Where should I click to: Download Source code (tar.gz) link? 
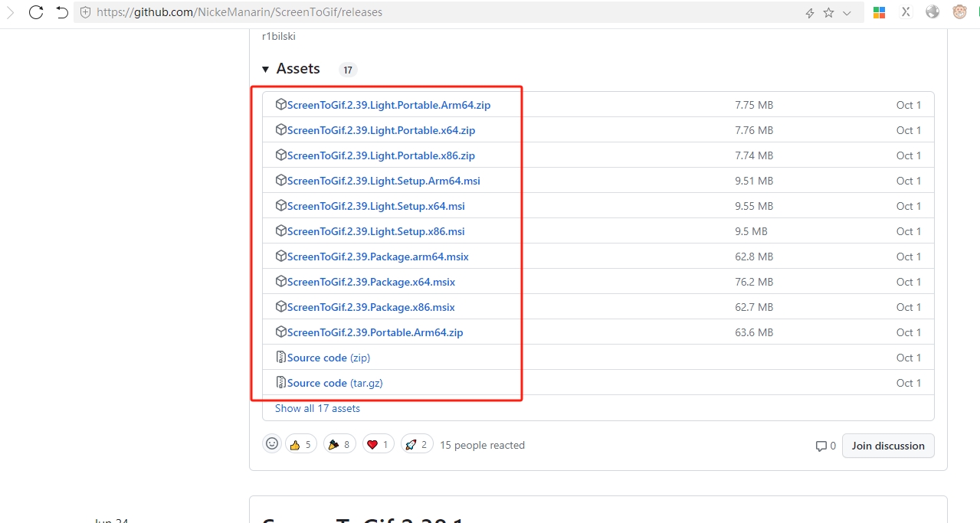[335, 383]
